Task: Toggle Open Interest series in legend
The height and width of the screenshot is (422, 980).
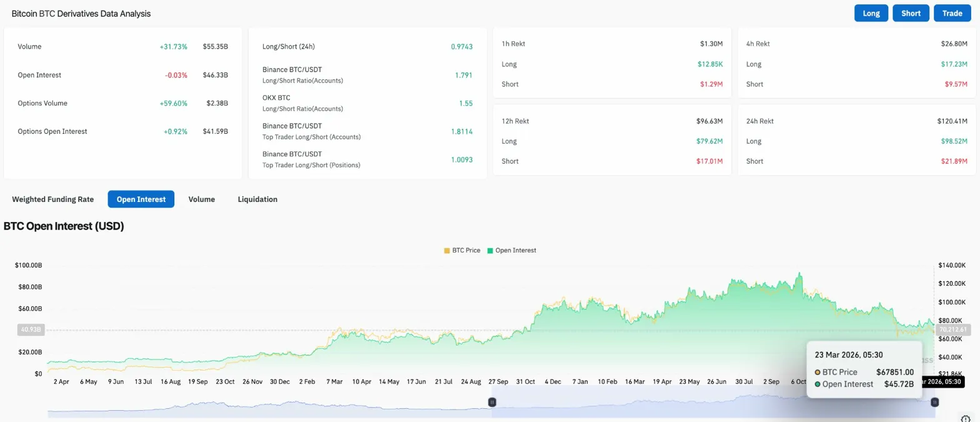Action: tap(515, 250)
